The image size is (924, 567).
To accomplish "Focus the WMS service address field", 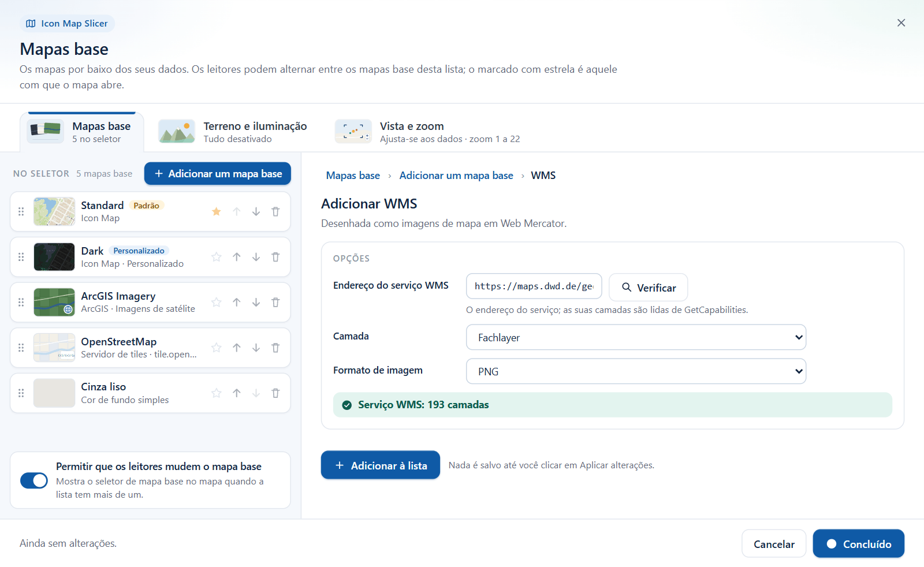I will (x=534, y=286).
